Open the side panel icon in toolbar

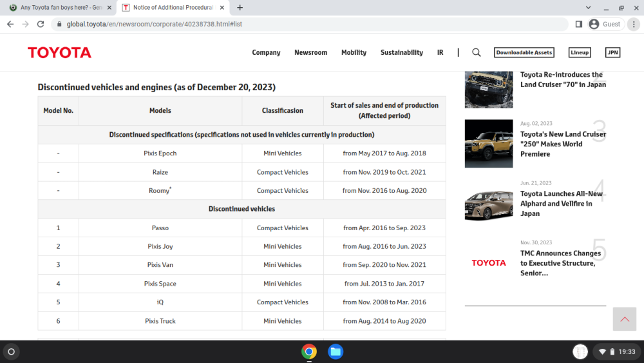coord(579,25)
